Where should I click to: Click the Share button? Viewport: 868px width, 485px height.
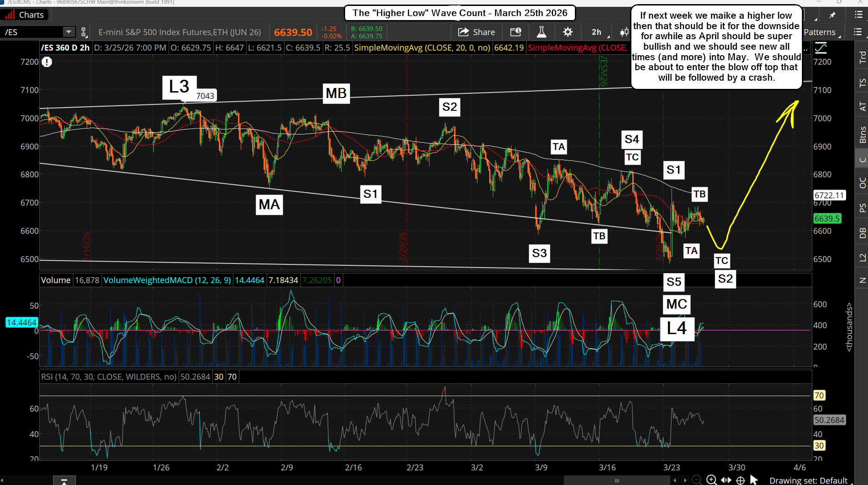[476, 32]
